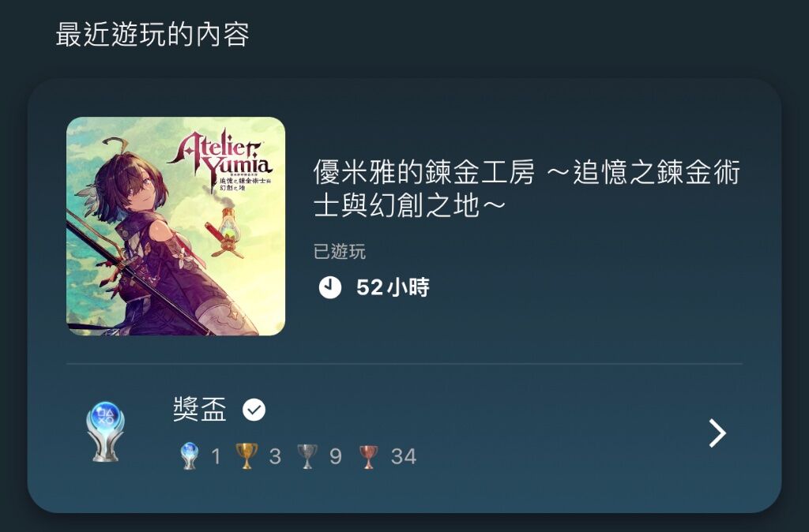Click the checkmark badge next to 獎盃
The image size is (809, 532).
click(254, 410)
